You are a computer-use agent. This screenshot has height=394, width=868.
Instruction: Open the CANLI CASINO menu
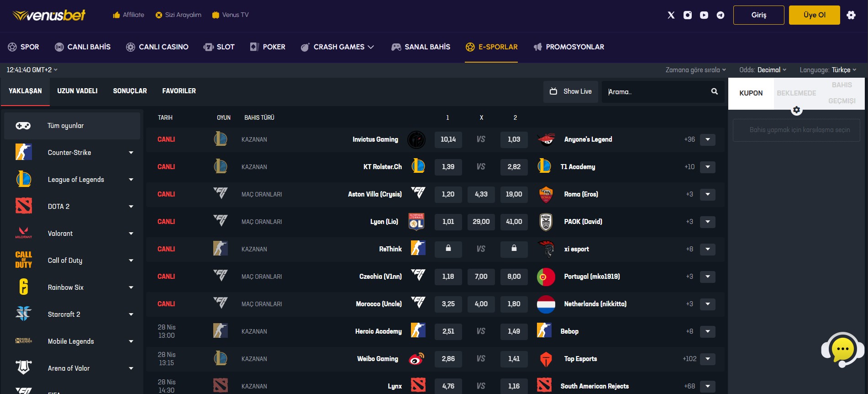pos(157,47)
